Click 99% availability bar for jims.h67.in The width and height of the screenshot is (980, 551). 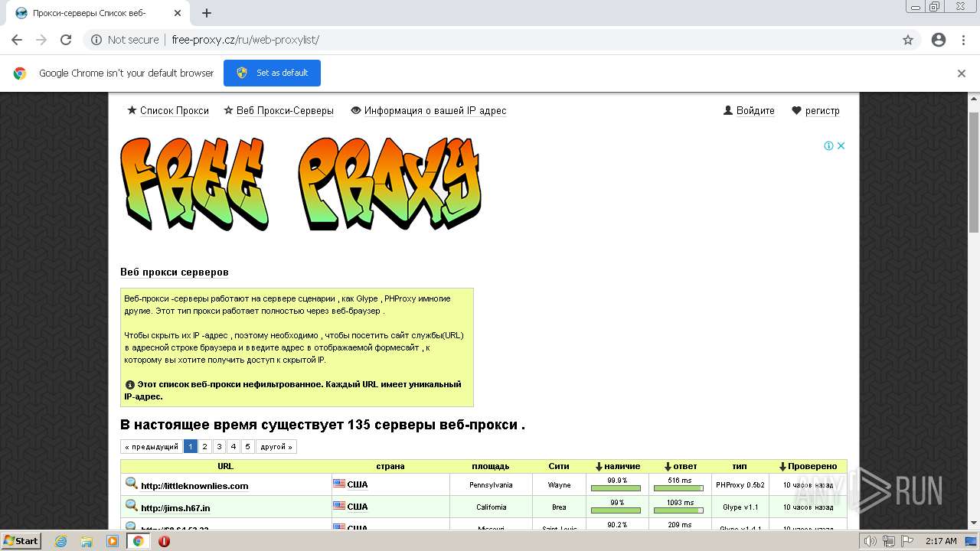click(616, 510)
